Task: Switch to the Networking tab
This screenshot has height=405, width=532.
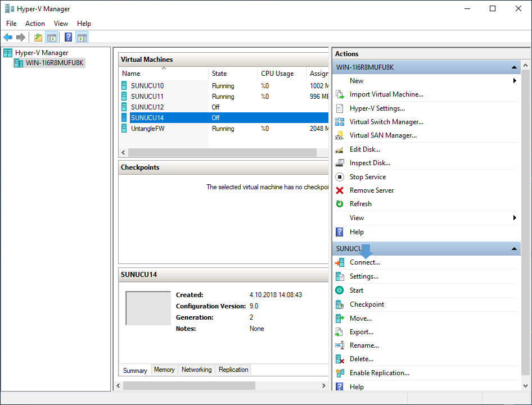Action: [196, 370]
